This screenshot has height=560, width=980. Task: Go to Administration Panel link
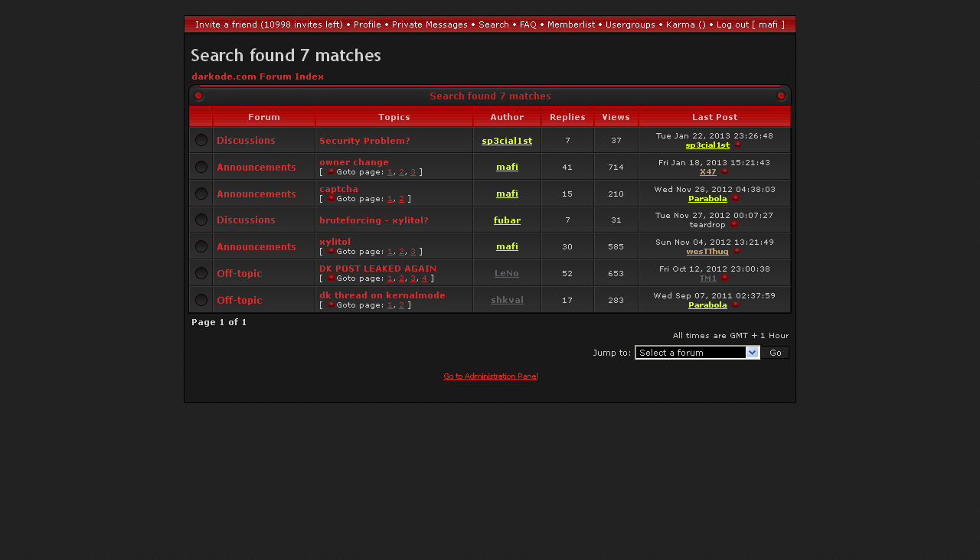click(490, 376)
